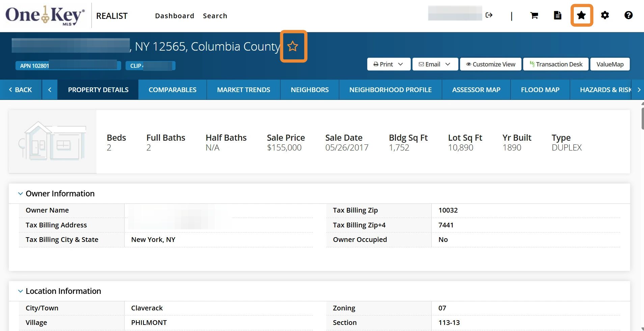
Task: Click the Sale Price $155,000 value
Action: click(284, 147)
